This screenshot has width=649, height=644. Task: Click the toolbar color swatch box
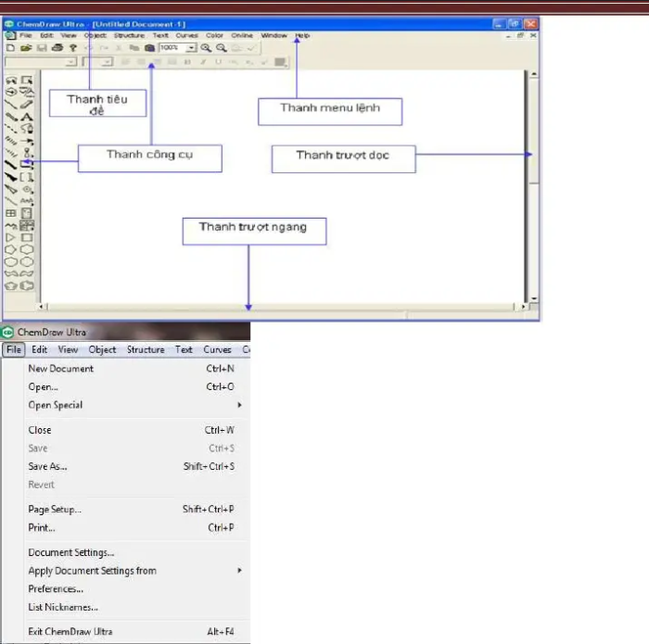281,62
